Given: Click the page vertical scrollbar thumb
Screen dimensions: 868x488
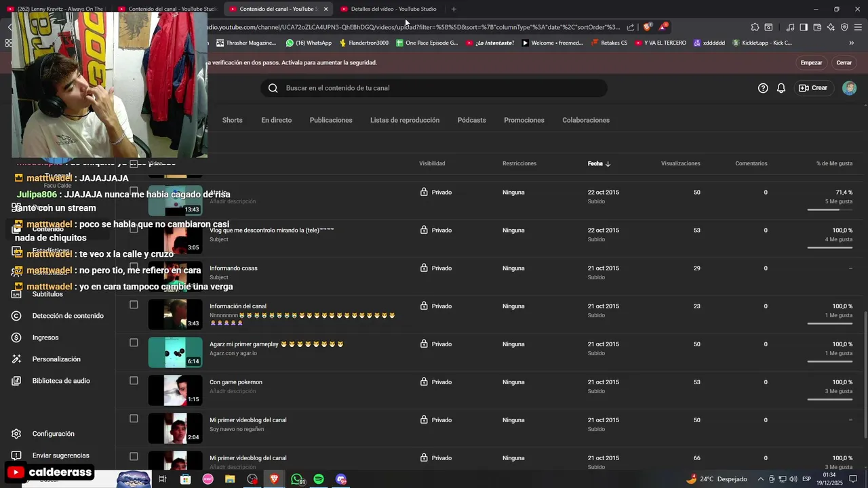Looking at the screenshot, I should click(865, 374).
